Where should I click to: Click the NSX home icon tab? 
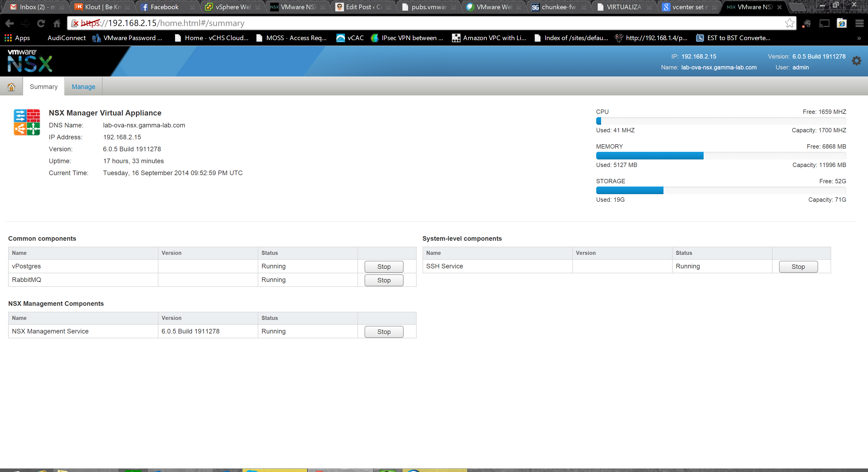pyautogui.click(x=11, y=87)
